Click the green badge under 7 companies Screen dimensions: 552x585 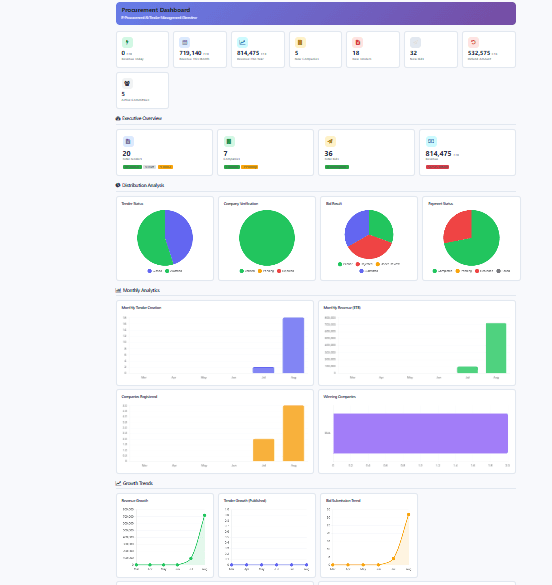(x=232, y=167)
